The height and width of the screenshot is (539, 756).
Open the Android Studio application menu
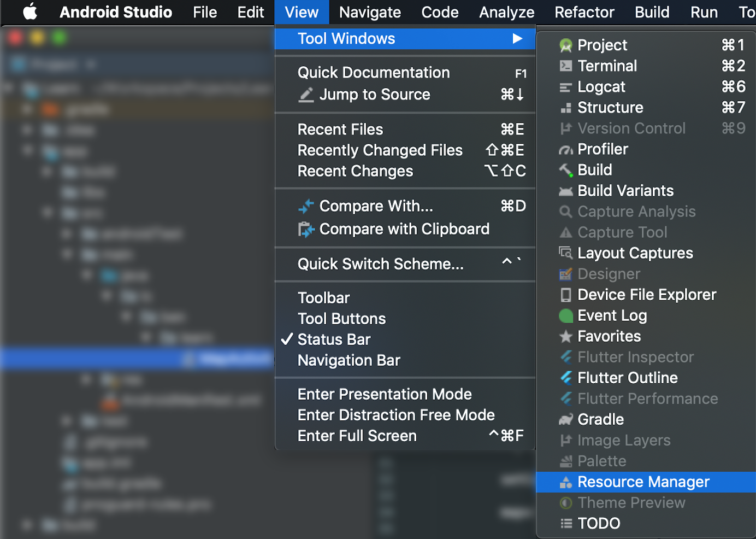pyautogui.click(x=116, y=12)
